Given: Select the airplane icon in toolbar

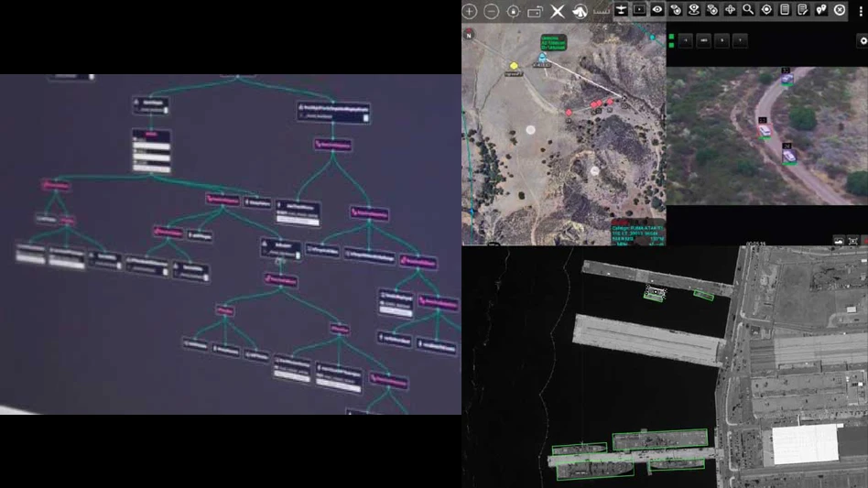Looking at the screenshot, I should coord(622,10).
